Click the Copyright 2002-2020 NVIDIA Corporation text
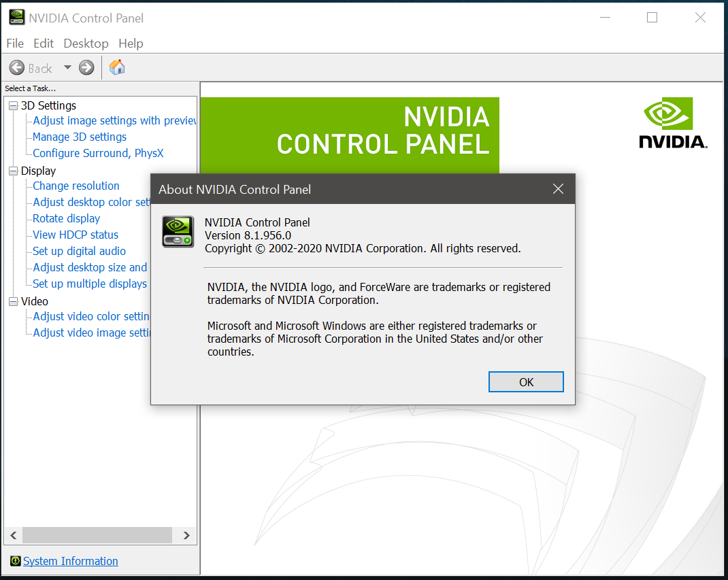Screen dimensions: 728x580 point(363,248)
